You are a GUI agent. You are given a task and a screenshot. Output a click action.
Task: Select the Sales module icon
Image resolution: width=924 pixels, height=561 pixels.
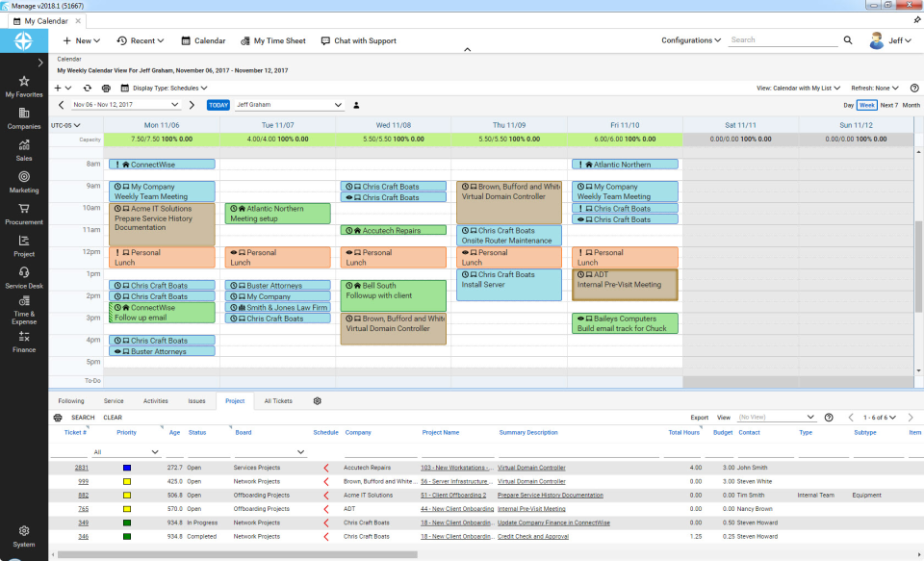(23, 149)
